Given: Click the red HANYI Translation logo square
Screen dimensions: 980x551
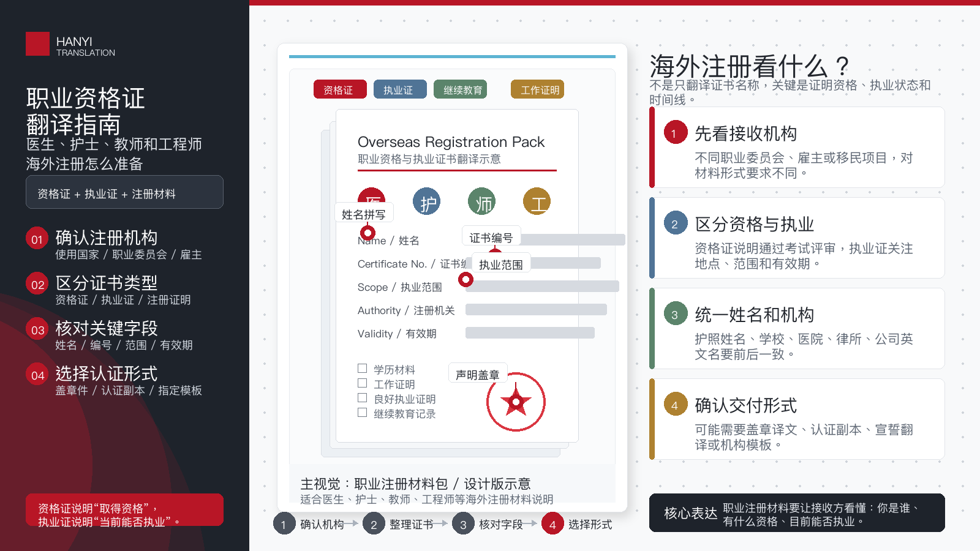Looking at the screenshot, I should point(37,43).
